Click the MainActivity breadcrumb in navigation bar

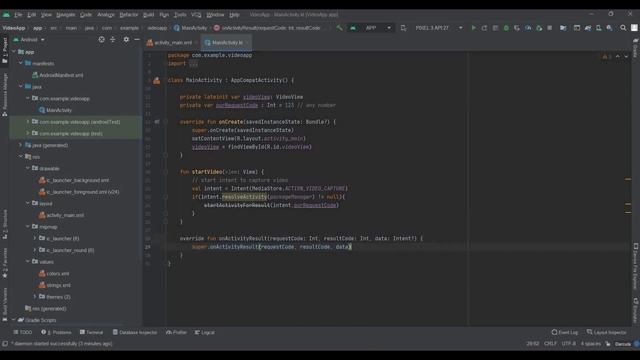(191, 28)
